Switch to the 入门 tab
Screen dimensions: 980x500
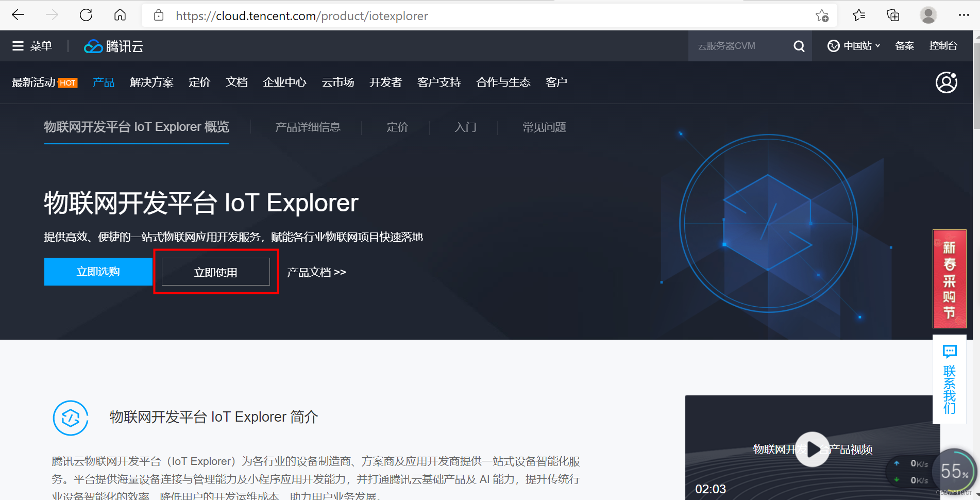(465, 127)
